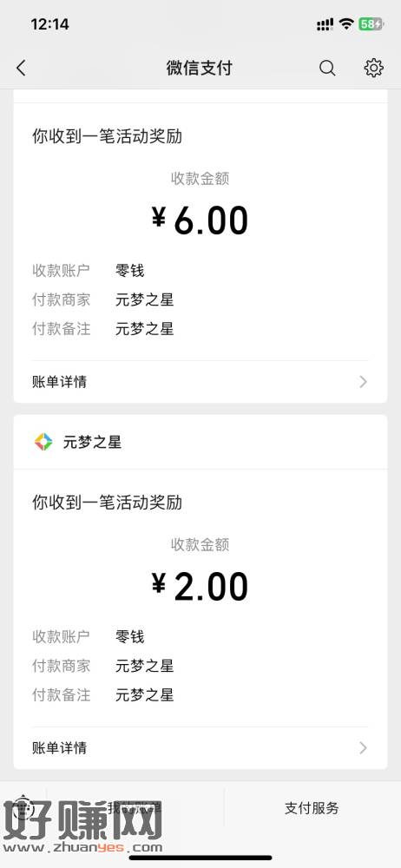This screenshot has width=401, height=868.
Task: Tap the cellular signal bars icon
Action: (325, 24)
